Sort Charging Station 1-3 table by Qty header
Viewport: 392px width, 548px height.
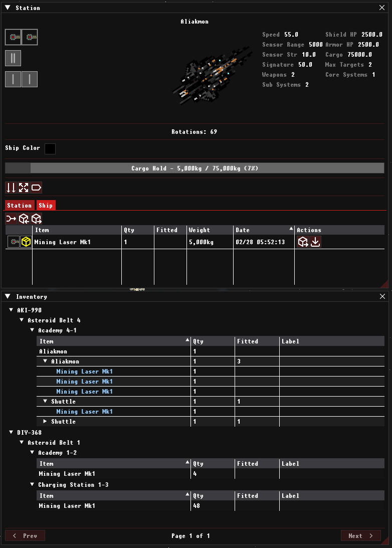click(213, 496)
